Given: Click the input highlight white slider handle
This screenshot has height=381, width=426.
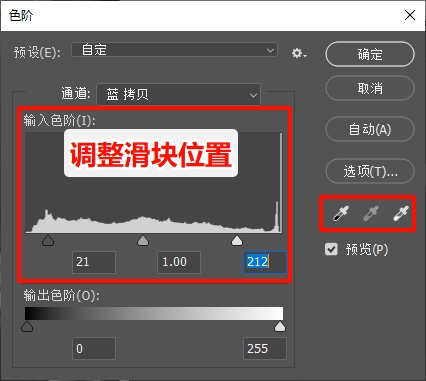Looking at the screenshot, I should (237, 240).
